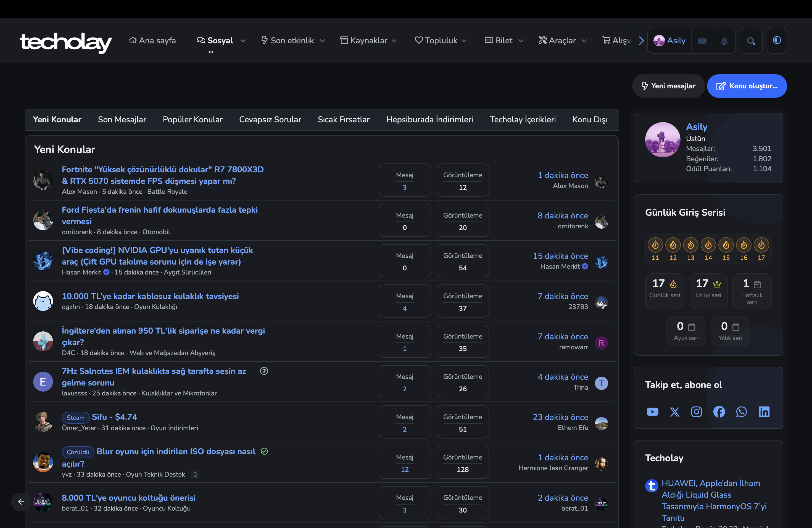Open the Oyun İndirimleri category link

174,428
